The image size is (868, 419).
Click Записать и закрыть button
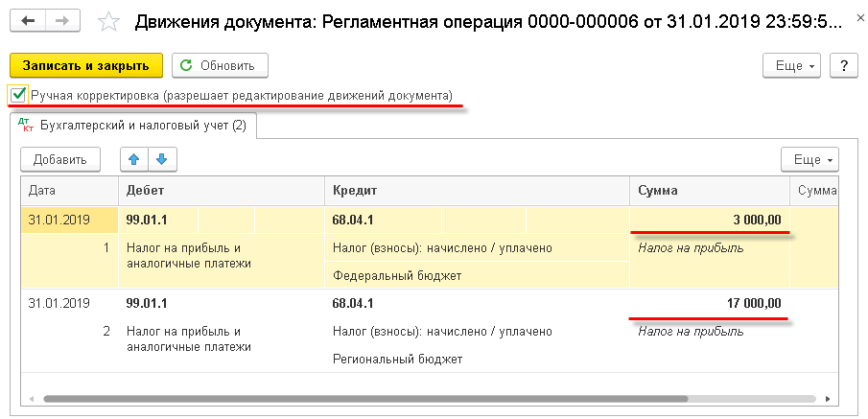86,65
